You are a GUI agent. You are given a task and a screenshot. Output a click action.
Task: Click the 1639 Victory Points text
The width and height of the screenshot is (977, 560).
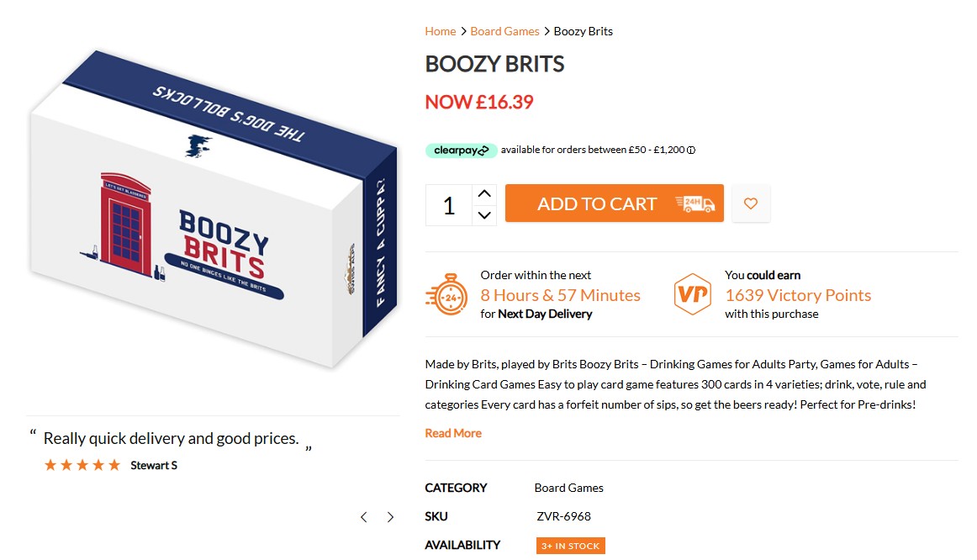click(x=798, y=295)
